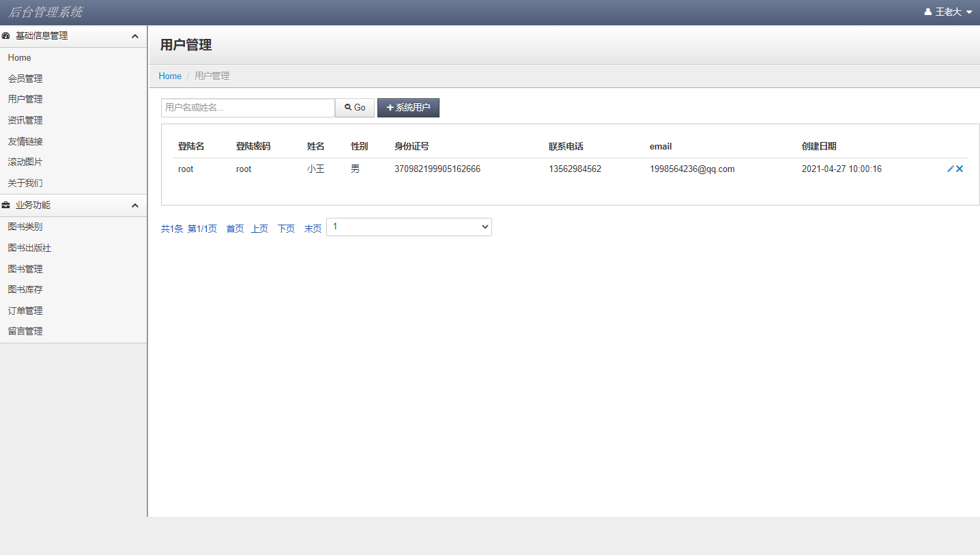Click the Home breadcrumb link

click(x=169, y=76)
